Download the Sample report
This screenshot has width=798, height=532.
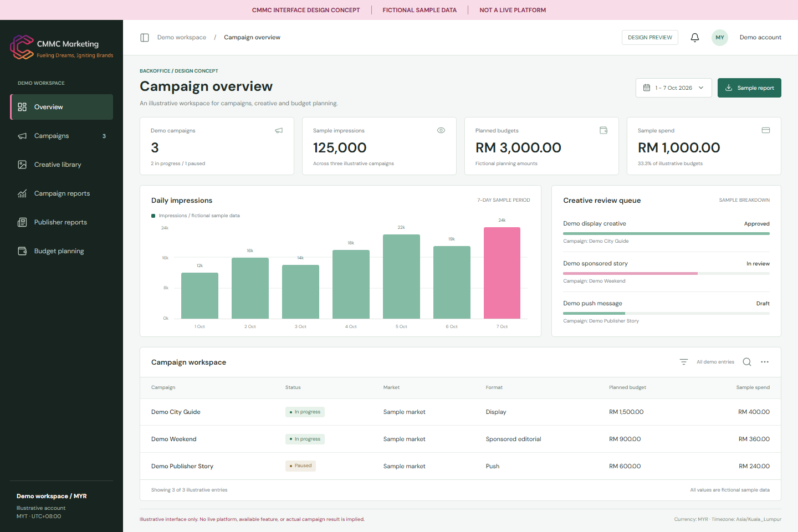tap(749, 88)
